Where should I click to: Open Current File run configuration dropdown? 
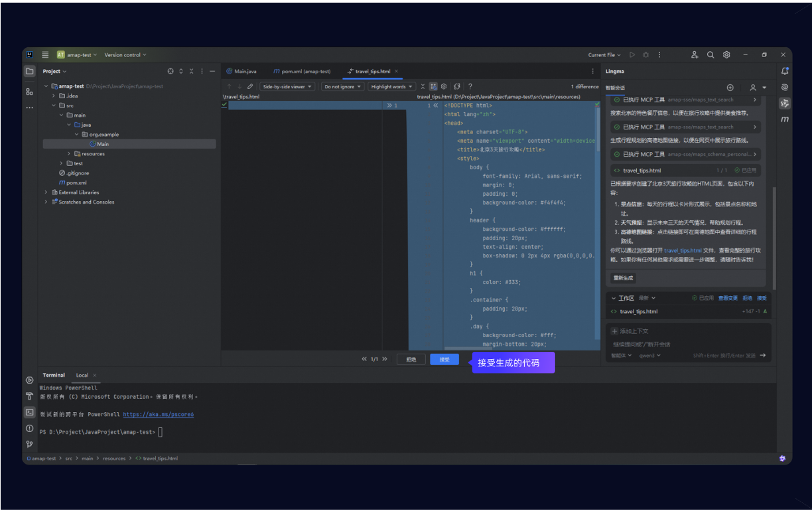604,55
